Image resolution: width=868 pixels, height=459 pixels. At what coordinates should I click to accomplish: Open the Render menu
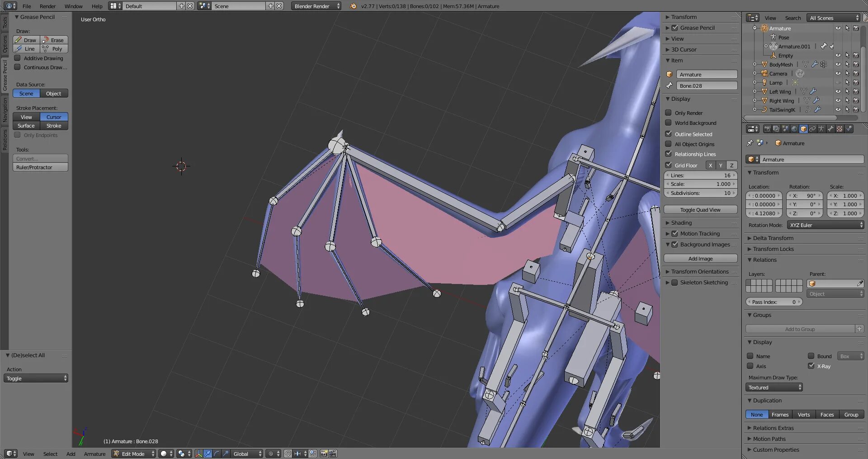(x=47, y=6)
